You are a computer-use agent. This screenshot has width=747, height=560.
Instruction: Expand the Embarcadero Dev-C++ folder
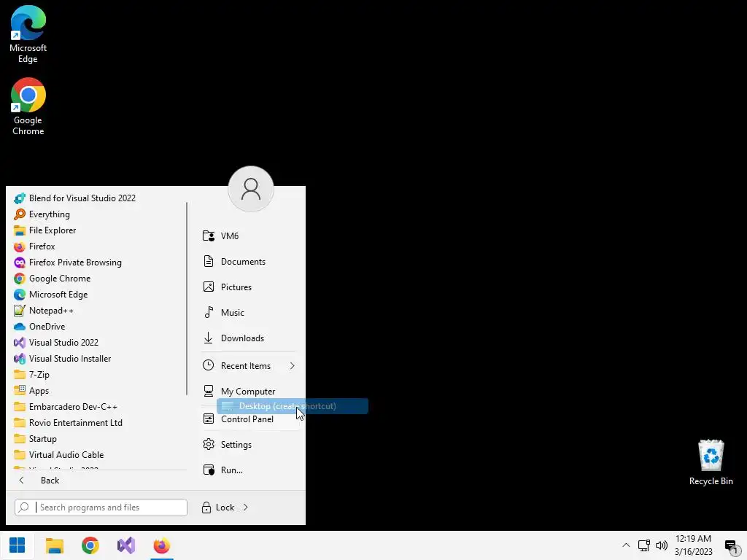[66, 407]
